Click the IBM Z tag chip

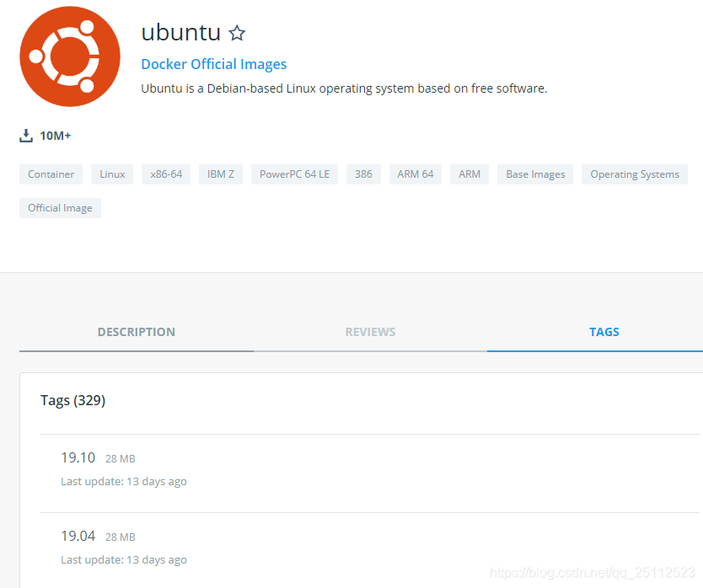(x=221, y=174)
